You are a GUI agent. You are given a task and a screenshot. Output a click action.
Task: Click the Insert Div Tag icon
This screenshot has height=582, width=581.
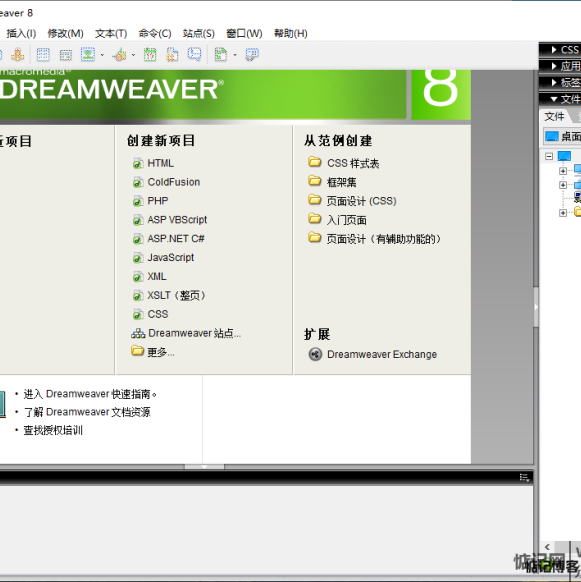(66, 55)
